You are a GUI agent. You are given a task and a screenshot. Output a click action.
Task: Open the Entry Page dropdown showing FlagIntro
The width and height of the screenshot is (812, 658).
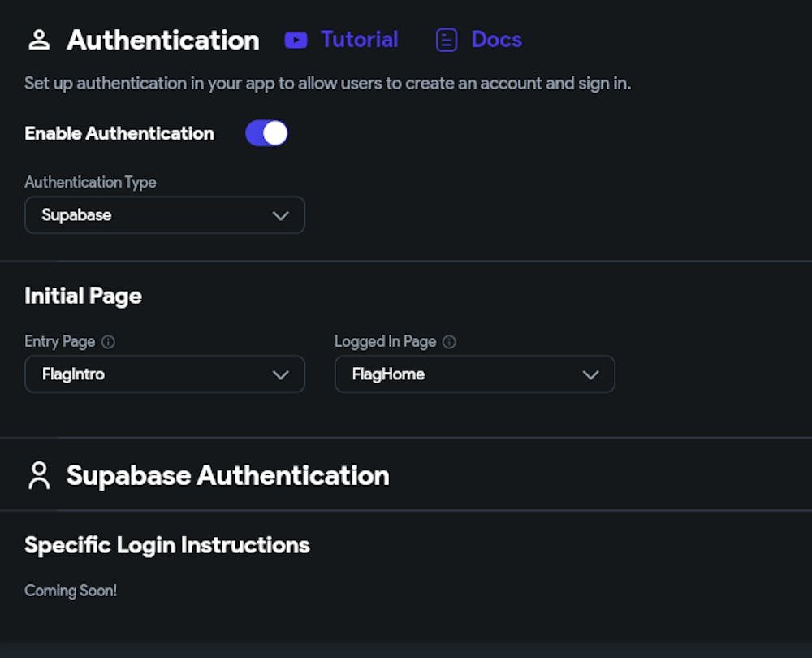165,374
